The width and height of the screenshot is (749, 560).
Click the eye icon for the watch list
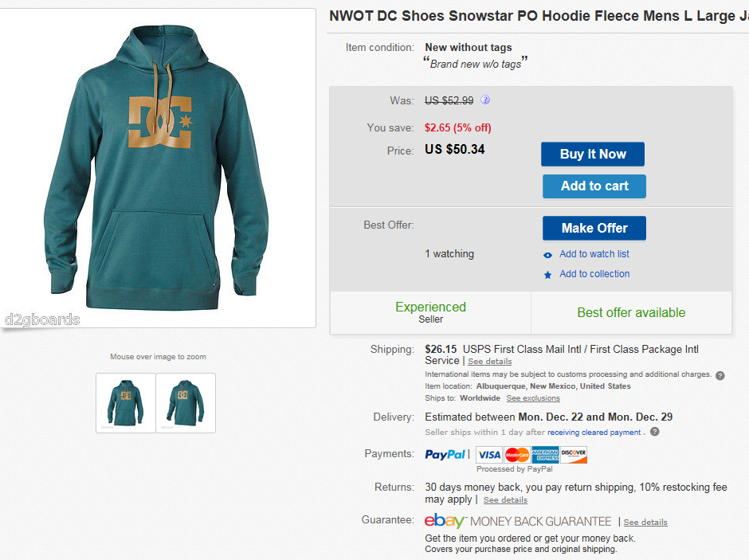pyautogui.click(x=548, y=255)
